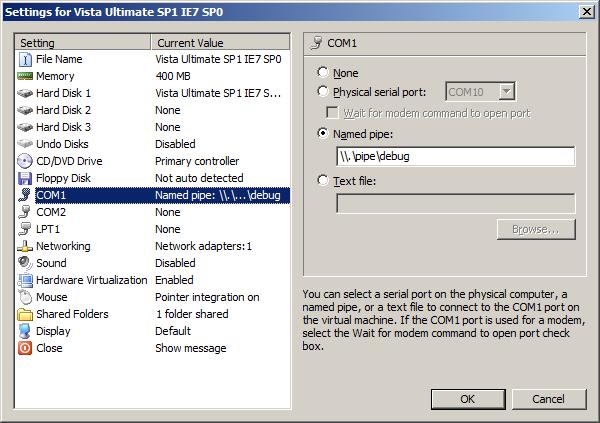Image resolution: width=600 pixels, height=423 pixels.
Task: Click the OK button
Action: click(468, 399)
